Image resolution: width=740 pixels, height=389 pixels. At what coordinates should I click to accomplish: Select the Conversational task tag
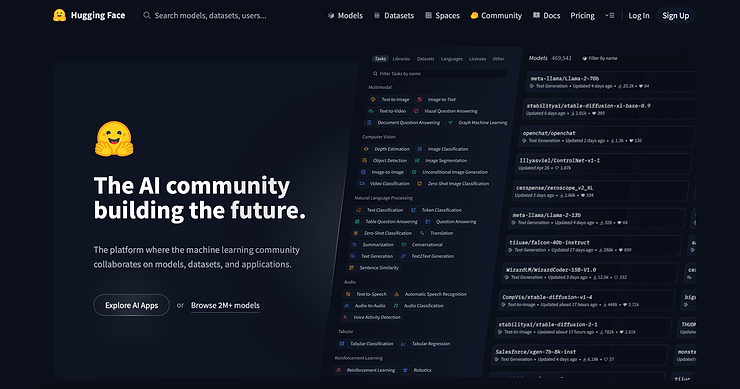click(421, 245)
